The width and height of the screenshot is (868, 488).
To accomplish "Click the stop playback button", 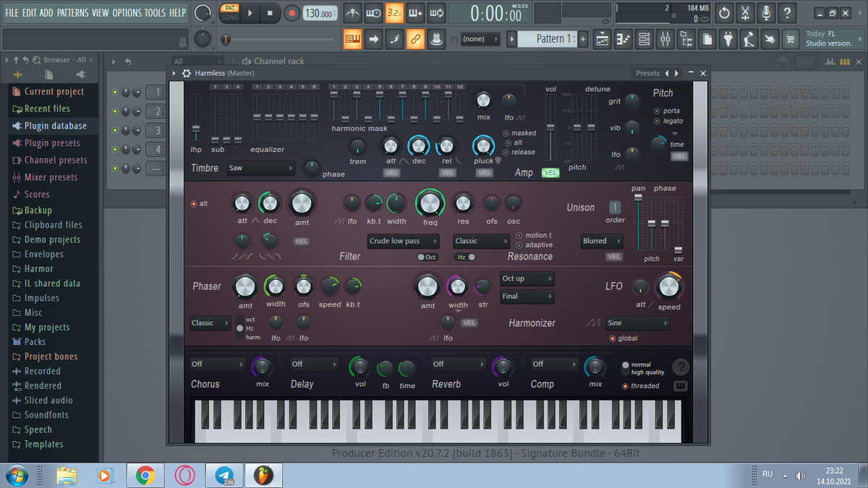I will click(270, 12).
